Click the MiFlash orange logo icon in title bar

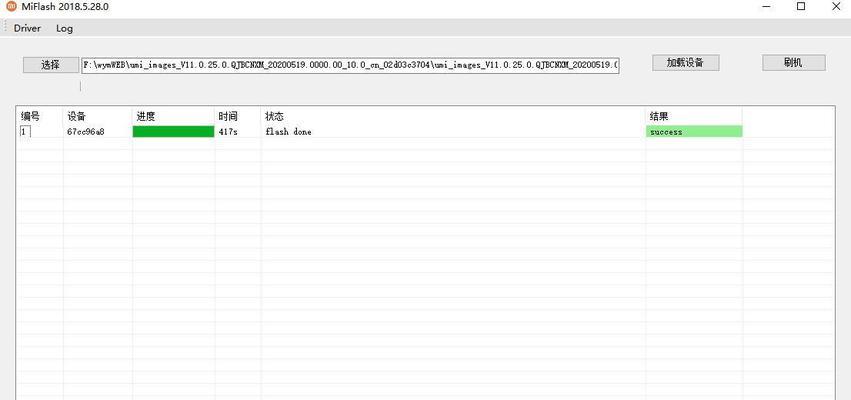click(x=11, y=7)
